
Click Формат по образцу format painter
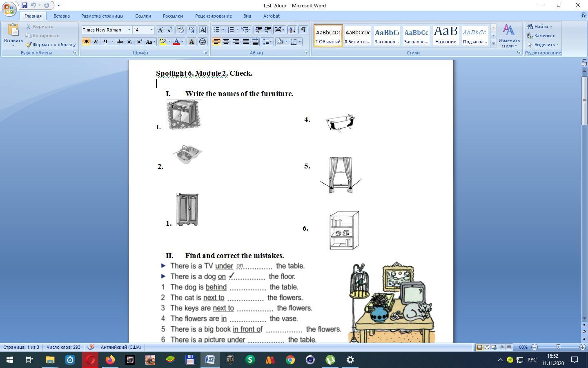(x=51, y=45)
